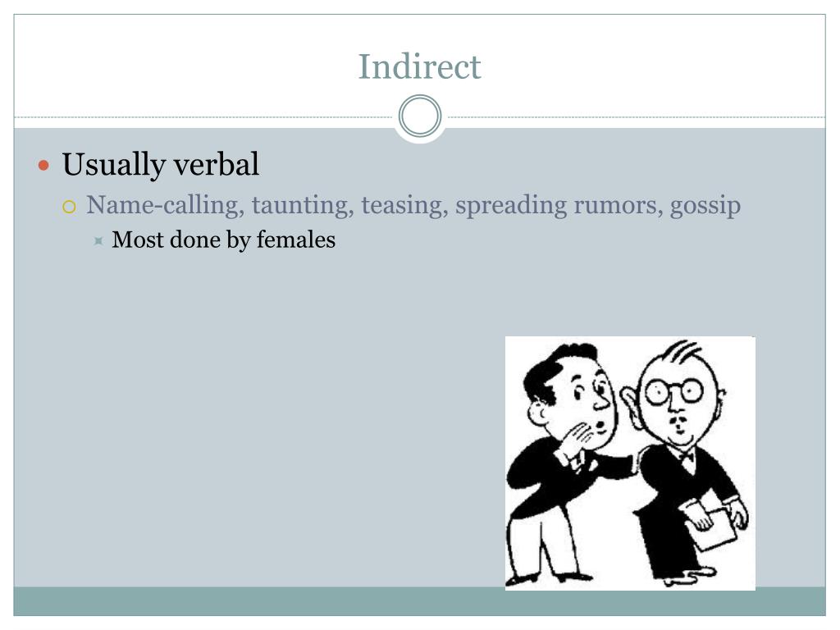Click the slide title "Indirect"

(x=419, y=66)
